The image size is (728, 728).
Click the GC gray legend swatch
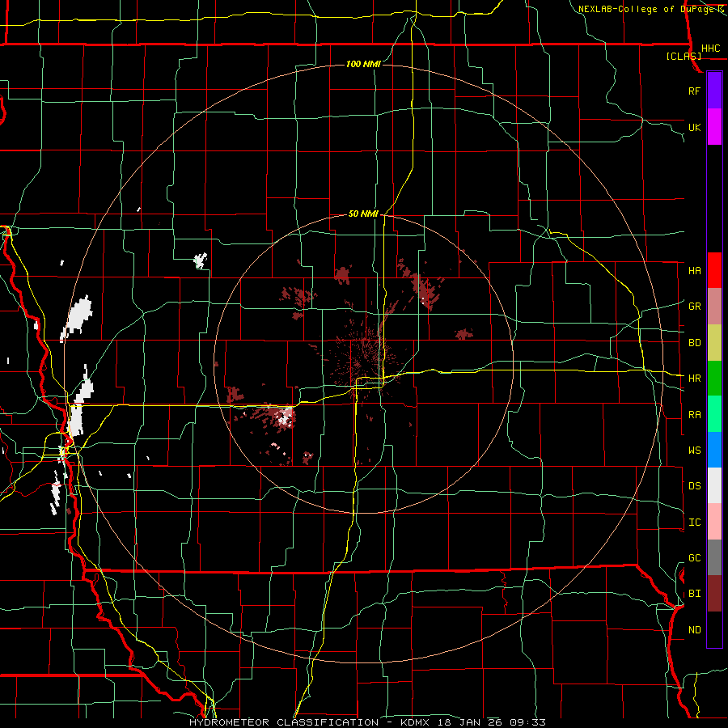[714, 557]
